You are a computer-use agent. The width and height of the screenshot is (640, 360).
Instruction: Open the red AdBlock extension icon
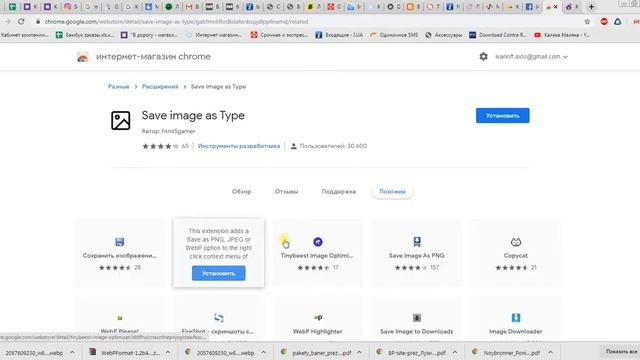pyautogui.click(x=604, y=22)
